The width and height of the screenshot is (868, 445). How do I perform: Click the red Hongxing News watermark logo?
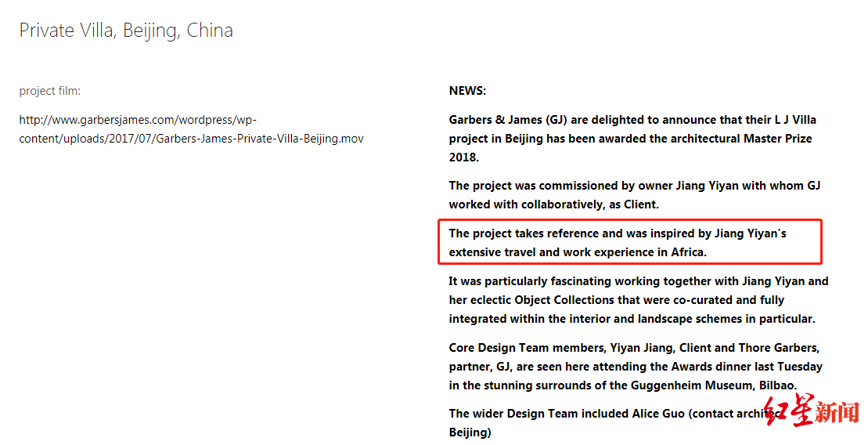pyautogui.click(x=812, y=411)
